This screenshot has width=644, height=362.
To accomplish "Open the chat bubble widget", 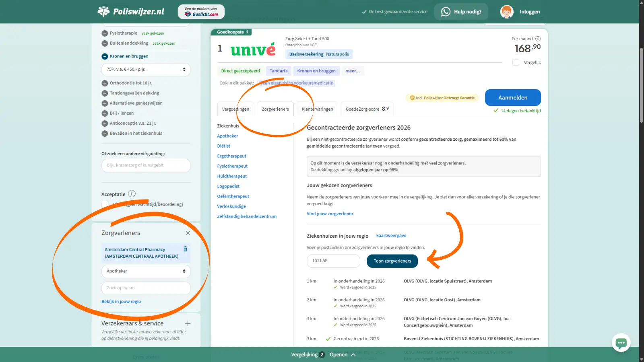I will [x=621, y=343].
